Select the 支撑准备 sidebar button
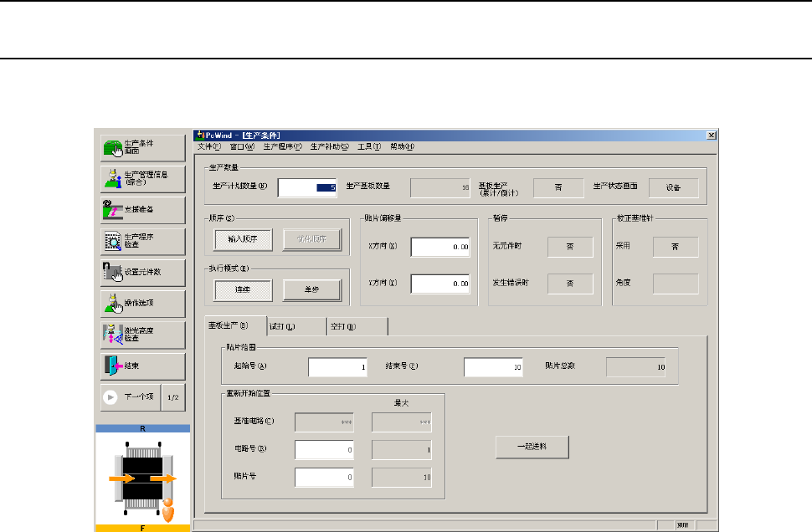 click(143, 210)
